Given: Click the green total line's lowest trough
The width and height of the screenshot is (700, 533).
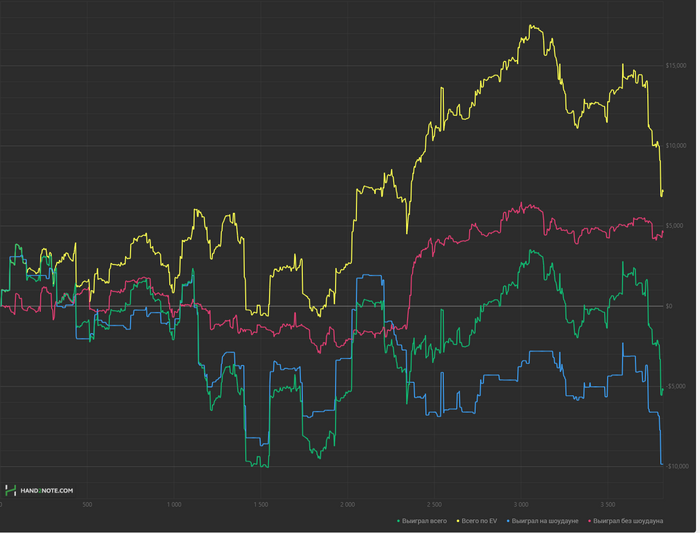Looking at the screenshot, I should pyautogui.click(x=267, y=467).
